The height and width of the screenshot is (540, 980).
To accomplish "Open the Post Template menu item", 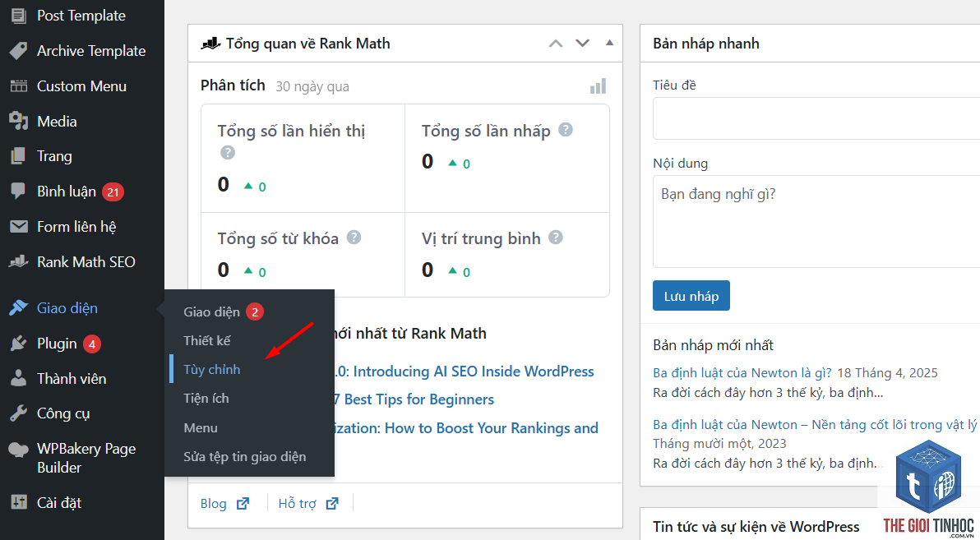I will pyautogui.click(x=81, y=16).
